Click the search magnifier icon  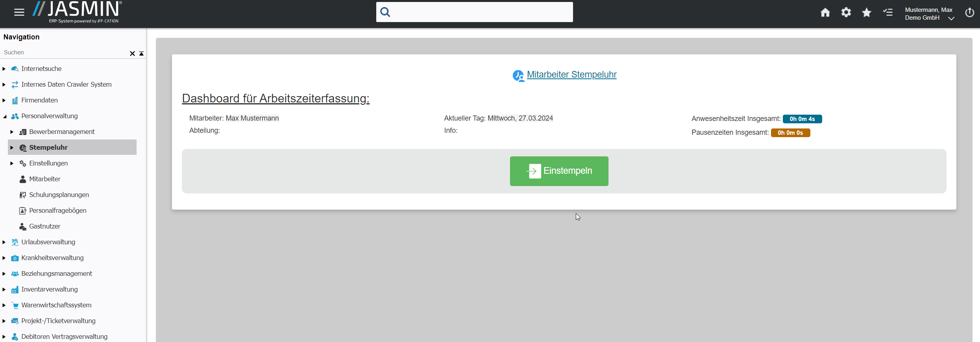pos(385,12)
